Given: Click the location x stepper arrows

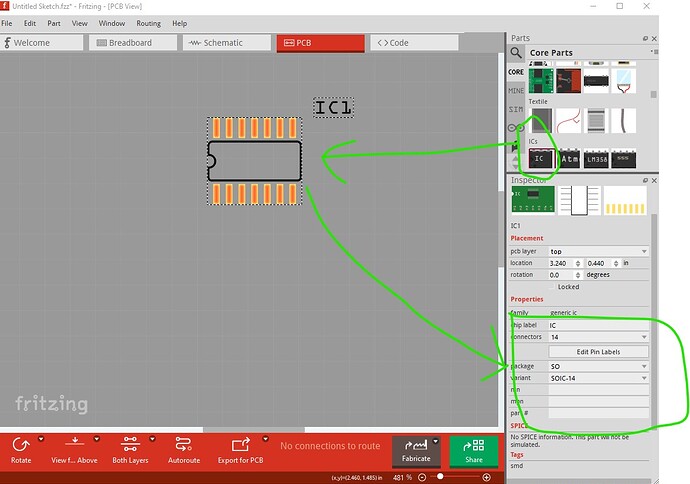Looking at the screenshot, I should pos(578,263).
